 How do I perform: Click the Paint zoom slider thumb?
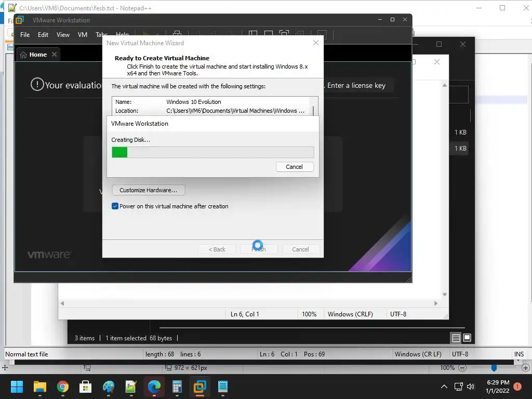[x=494, y=368]
